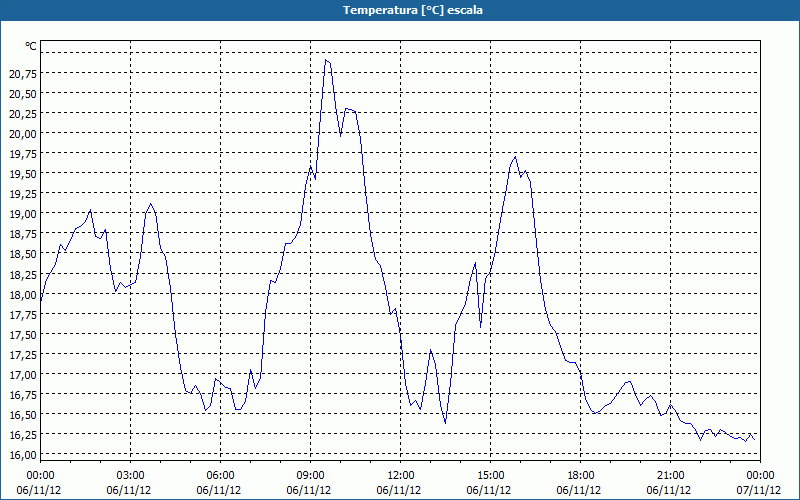Select the 07/11/12 date label

tap(759, 490)
